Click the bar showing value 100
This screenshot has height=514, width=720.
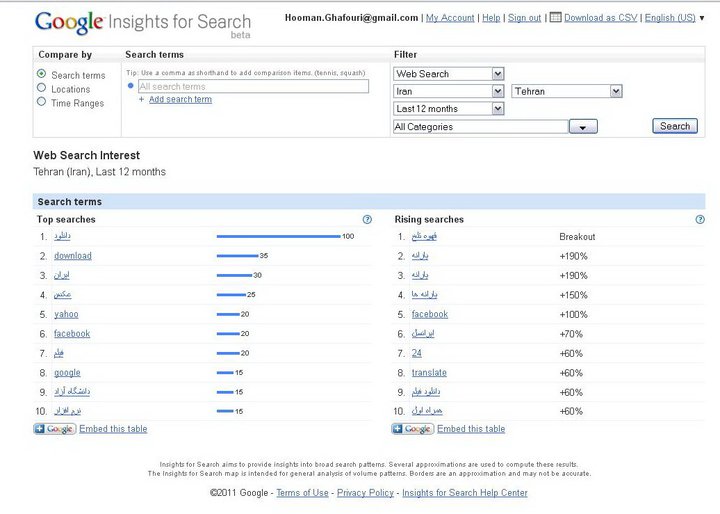tap(279, 237)
